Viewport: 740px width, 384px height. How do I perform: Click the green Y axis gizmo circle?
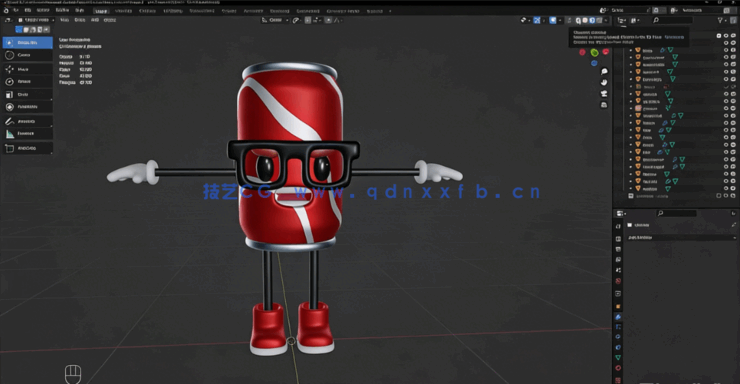(594, 52)
